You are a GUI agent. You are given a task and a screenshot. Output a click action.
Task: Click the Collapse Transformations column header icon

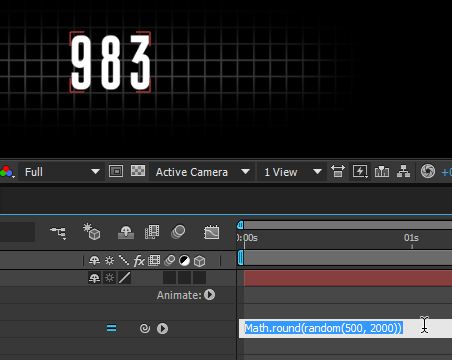point(109,260)
